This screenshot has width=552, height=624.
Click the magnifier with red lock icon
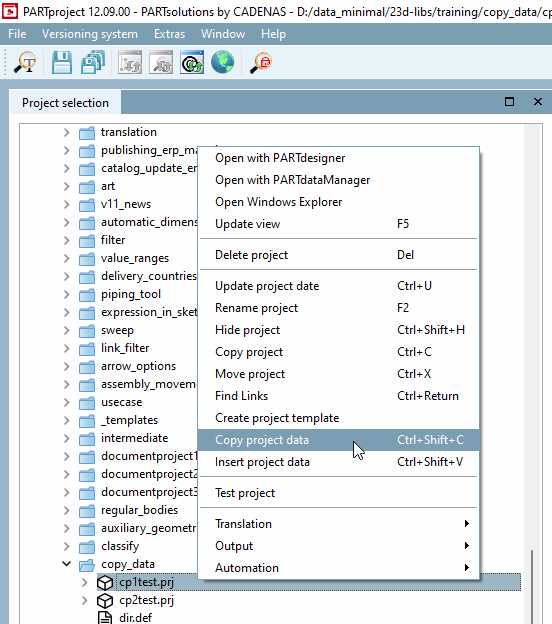261,62
